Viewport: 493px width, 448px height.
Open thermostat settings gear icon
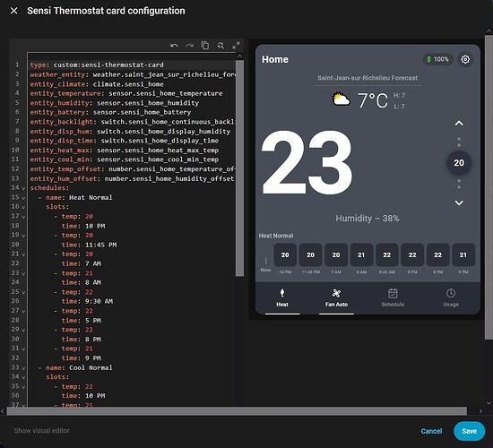(465, 59)
